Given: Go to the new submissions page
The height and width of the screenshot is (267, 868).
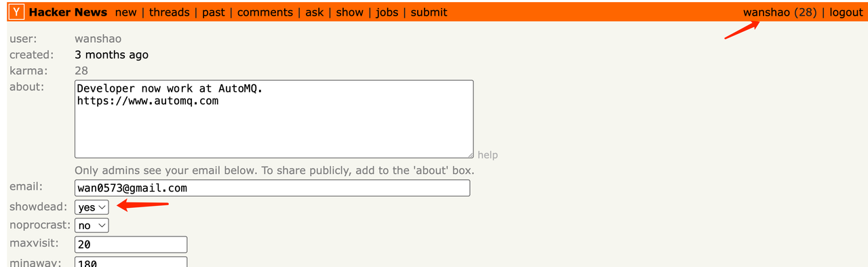Looking at the screenshot, I should tap(125, 12).
